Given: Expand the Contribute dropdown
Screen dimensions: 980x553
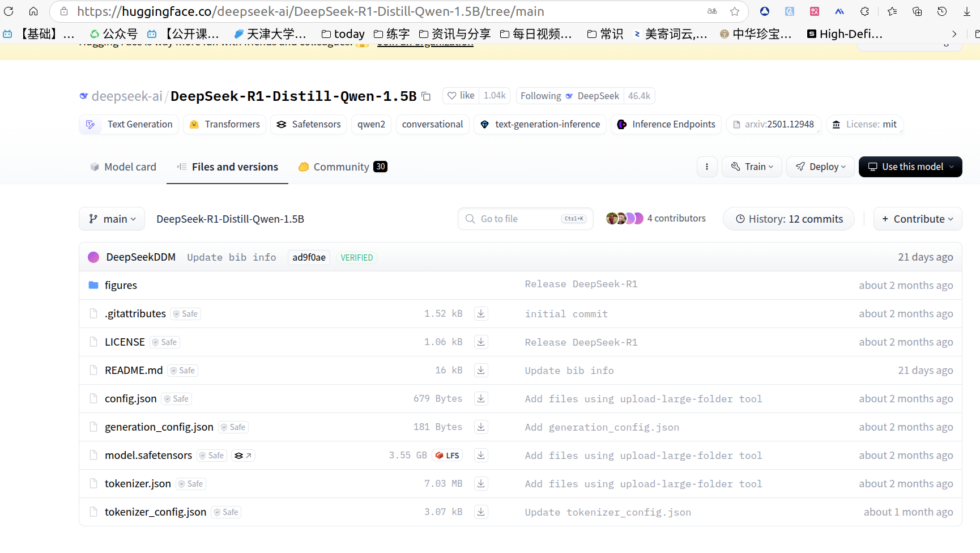Looking at the screenshot, I should click(918, 219).
